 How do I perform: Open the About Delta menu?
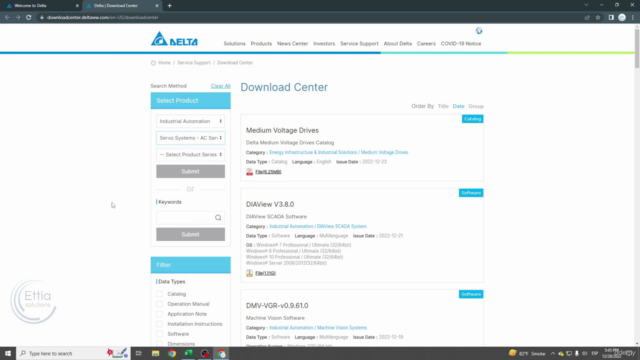click(398, 44)
